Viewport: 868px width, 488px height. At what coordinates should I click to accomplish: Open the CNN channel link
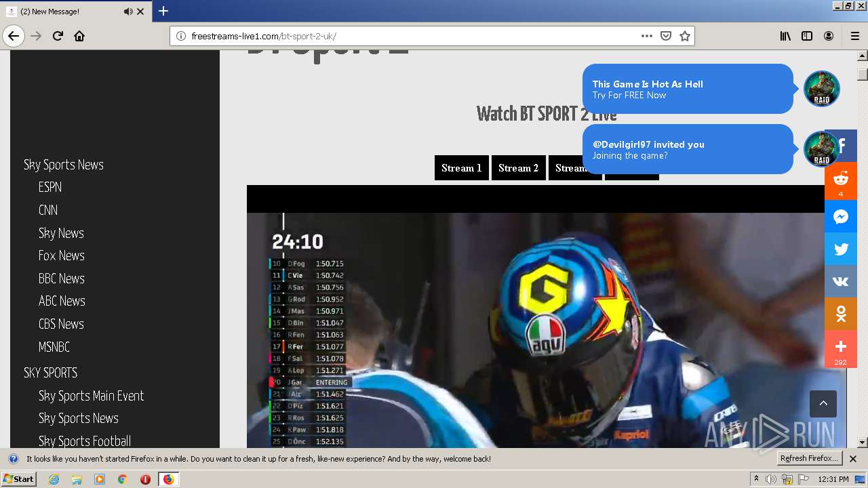[x=48, y=210]
